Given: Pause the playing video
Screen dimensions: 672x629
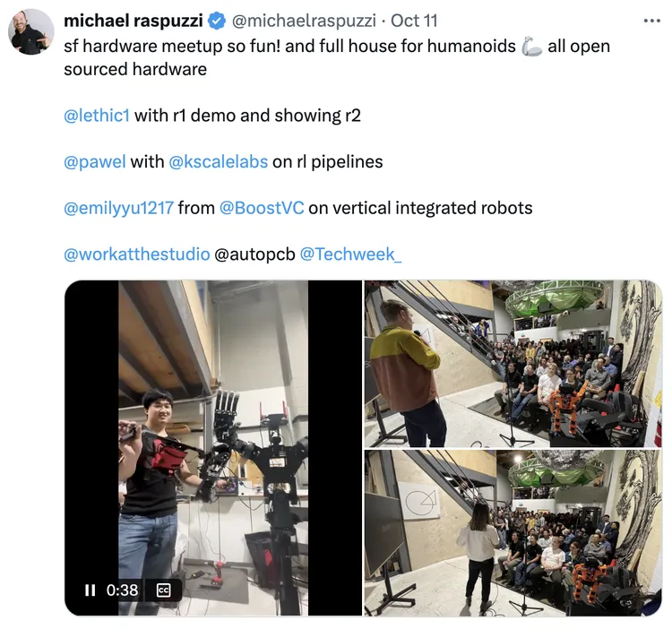Looking at the screenshot, I should coord(90,590).
